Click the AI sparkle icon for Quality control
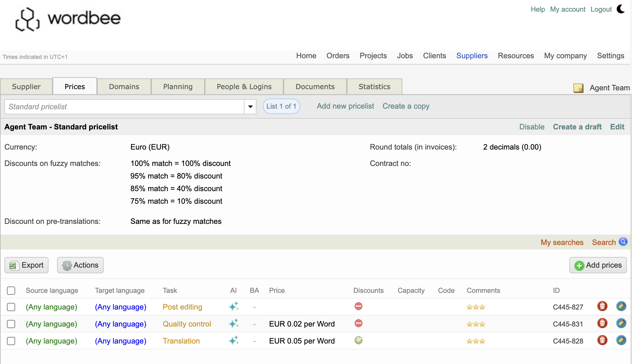The height and width of the screenshot is (364, 632). [234, 324]
